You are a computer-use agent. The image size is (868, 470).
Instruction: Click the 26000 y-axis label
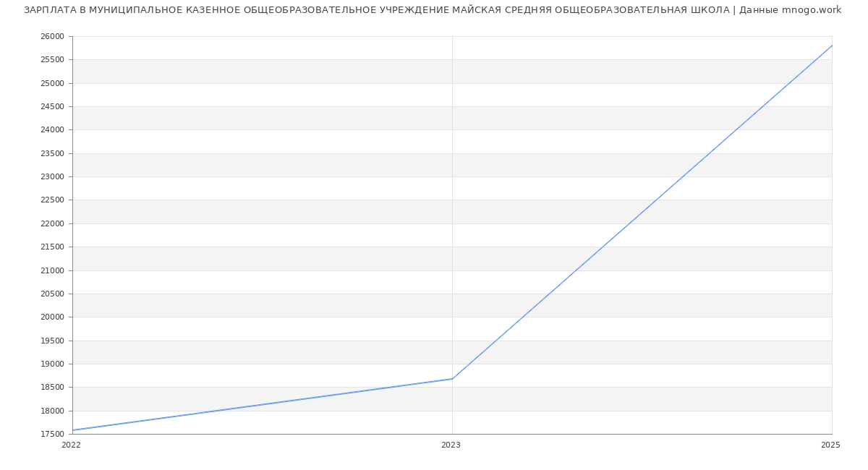point(52,37)
